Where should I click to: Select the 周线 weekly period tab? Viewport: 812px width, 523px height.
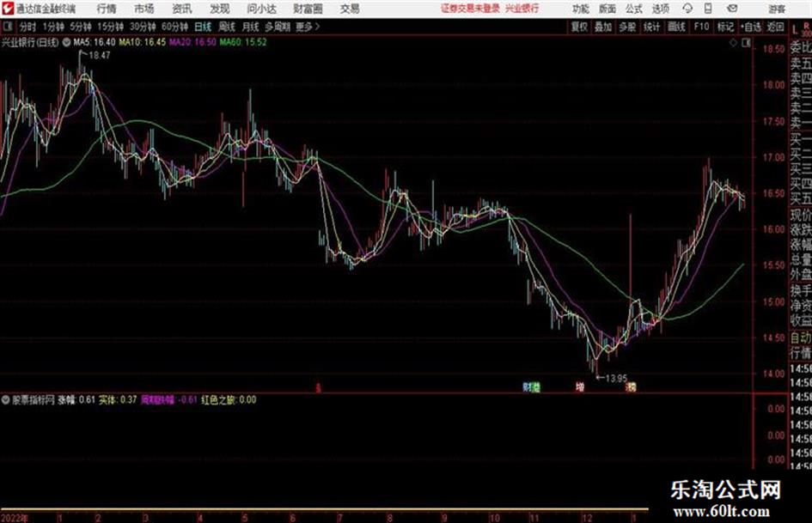point(227,27)
